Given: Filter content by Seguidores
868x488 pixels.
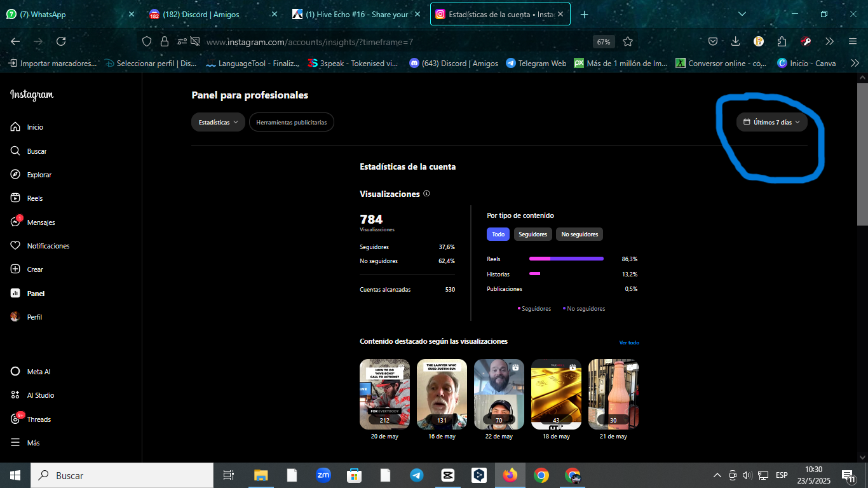Looking at the screenshot, I should 532,234.
